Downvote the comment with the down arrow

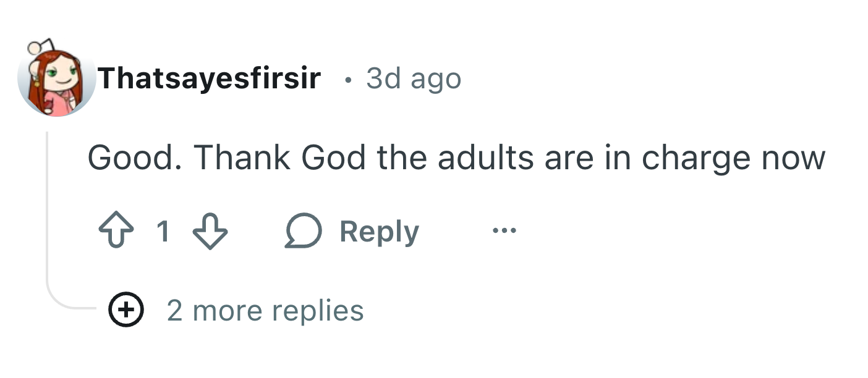pos(210,232)
